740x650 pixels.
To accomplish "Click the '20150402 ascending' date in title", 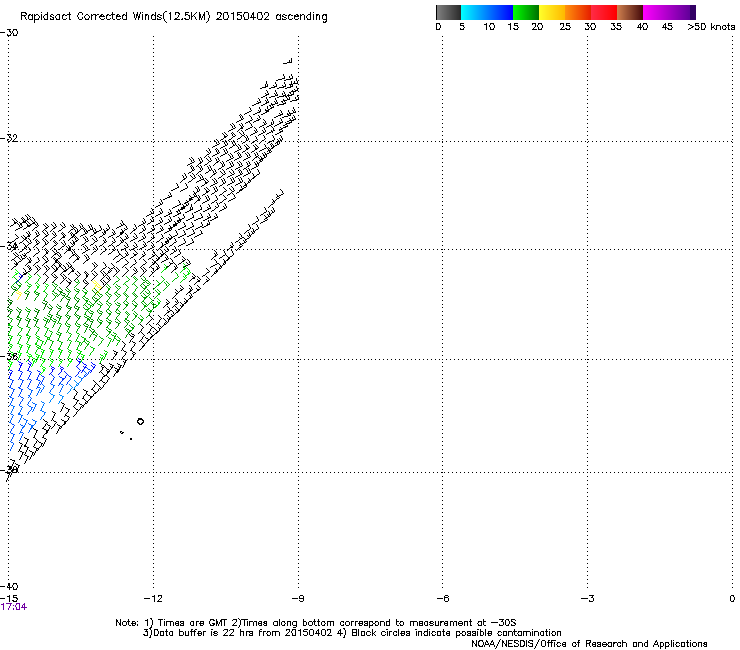I will [271, 17].
